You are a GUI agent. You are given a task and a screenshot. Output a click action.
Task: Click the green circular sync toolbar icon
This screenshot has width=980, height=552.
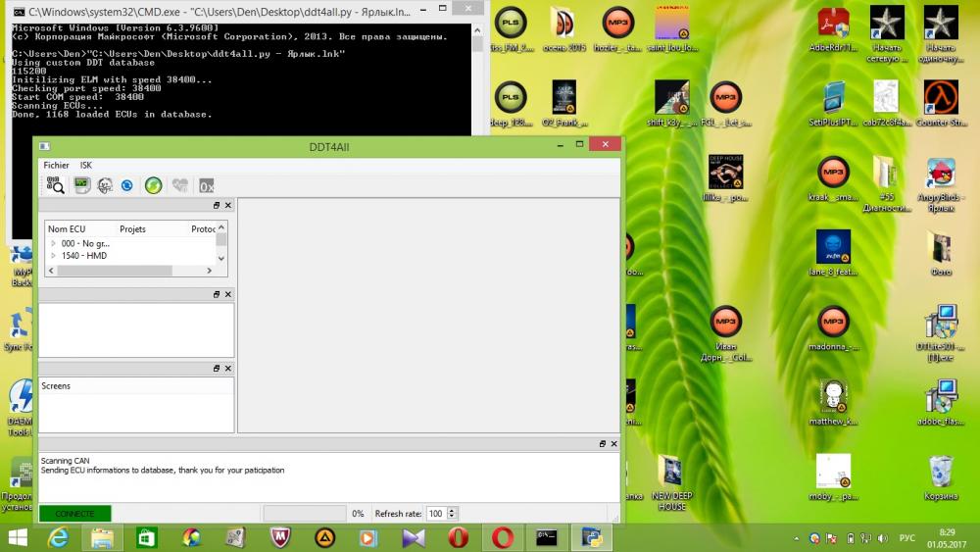(153, 185)
